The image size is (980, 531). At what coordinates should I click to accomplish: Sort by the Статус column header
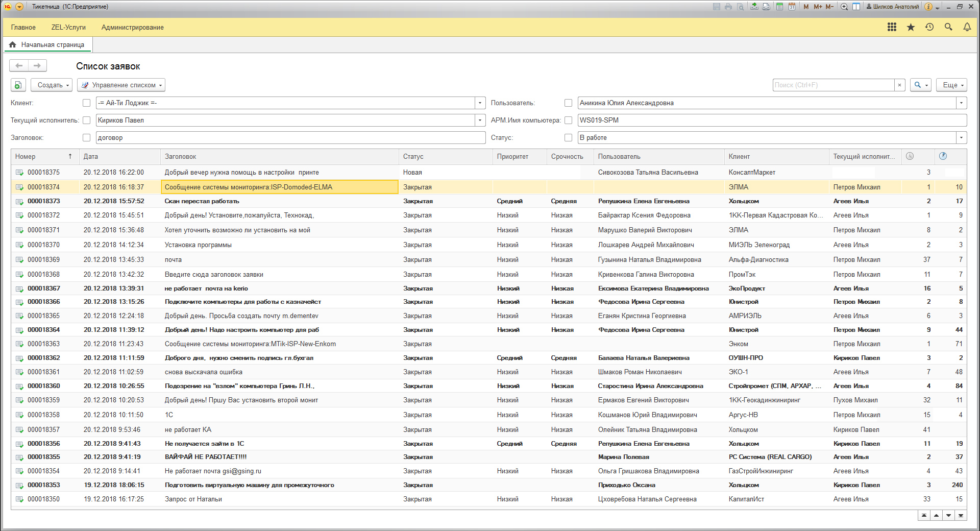[x=446, y=157]
